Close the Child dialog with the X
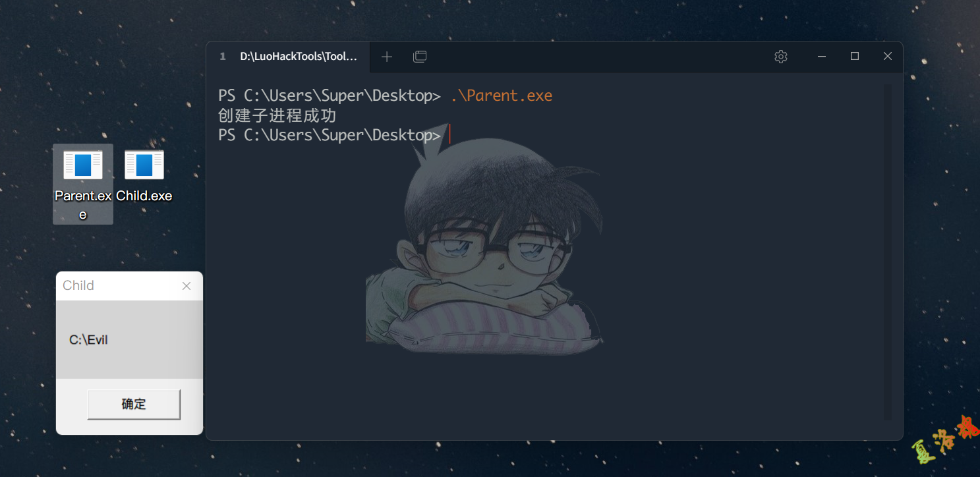This screenshot has width=980, height=477. [187, 286]
